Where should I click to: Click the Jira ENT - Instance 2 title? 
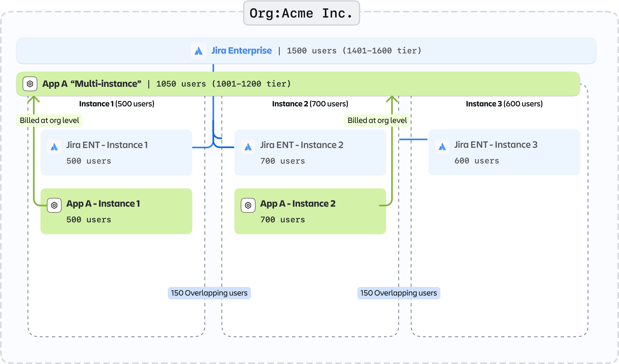(x=302, y=145)
